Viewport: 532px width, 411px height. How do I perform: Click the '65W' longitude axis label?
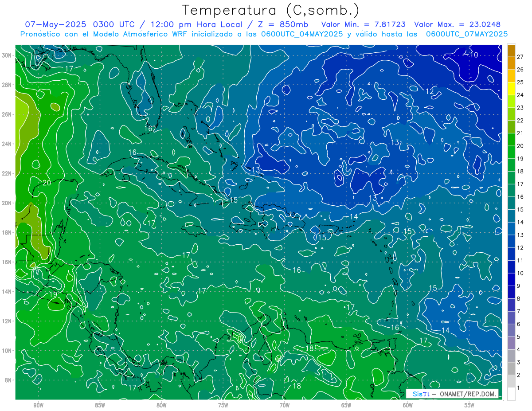(346, 405)
